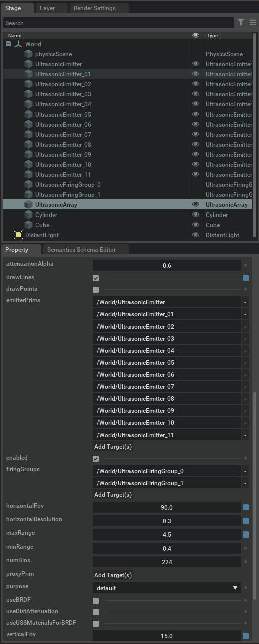Screen dimensions: 259x644
Task: Reset horizontalFov using its blue square
Action: 246,508
